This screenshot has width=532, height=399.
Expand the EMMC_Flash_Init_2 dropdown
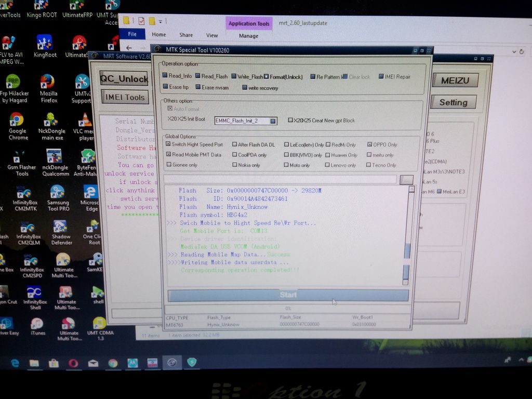tap(273, 121)
